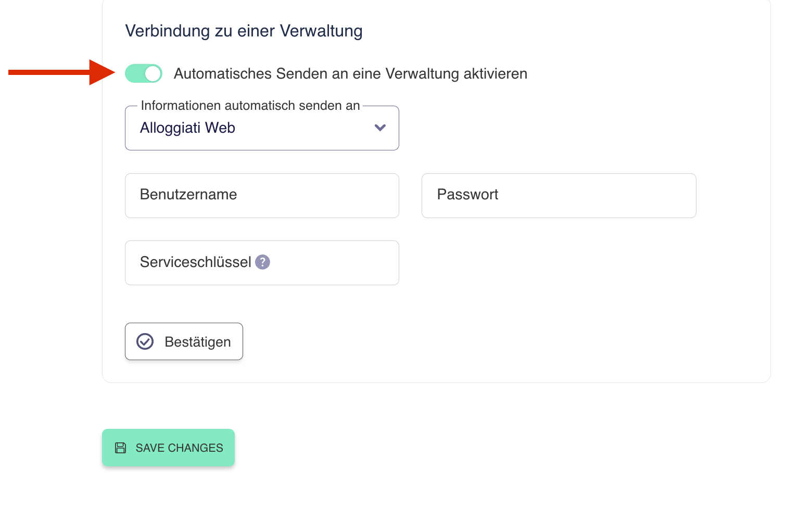The width and height of the screenshot is (812, 509).
Task: Disable the automatic sending toggle switch
Action: [143, 74]
